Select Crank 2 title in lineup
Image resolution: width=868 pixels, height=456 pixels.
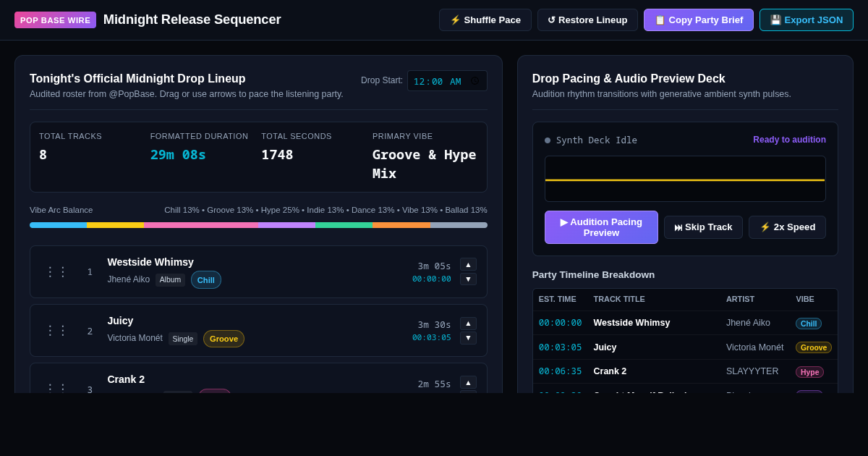[126, 379]
